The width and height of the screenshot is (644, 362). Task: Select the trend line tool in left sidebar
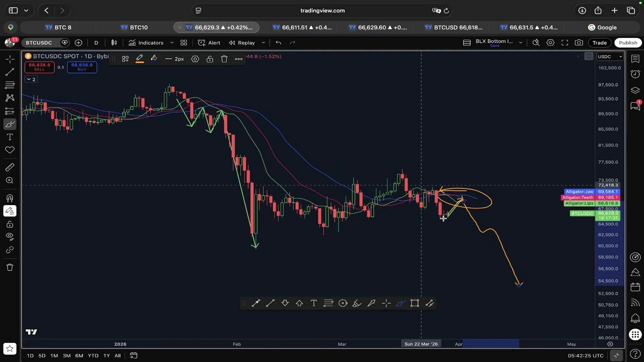tap(10, 72)
